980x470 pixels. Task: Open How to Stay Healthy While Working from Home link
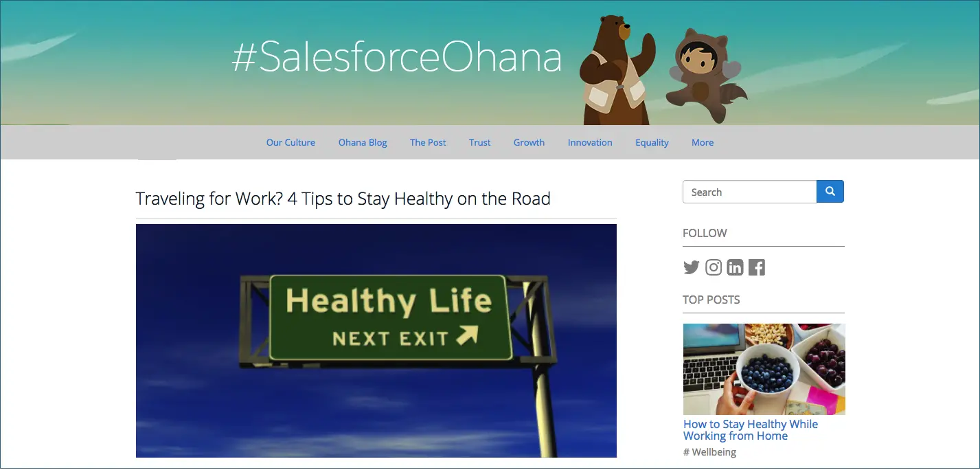pyautogui.click(x=751, y=430)
